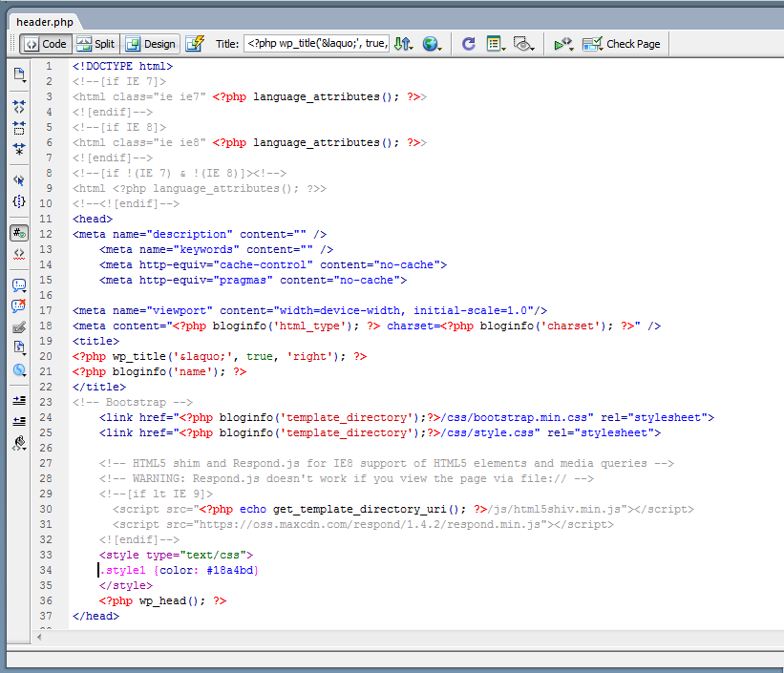Click the 'WARNING: Respond.js' comment line
Viewport: 784px width, 673px height.
click(347, 479)
